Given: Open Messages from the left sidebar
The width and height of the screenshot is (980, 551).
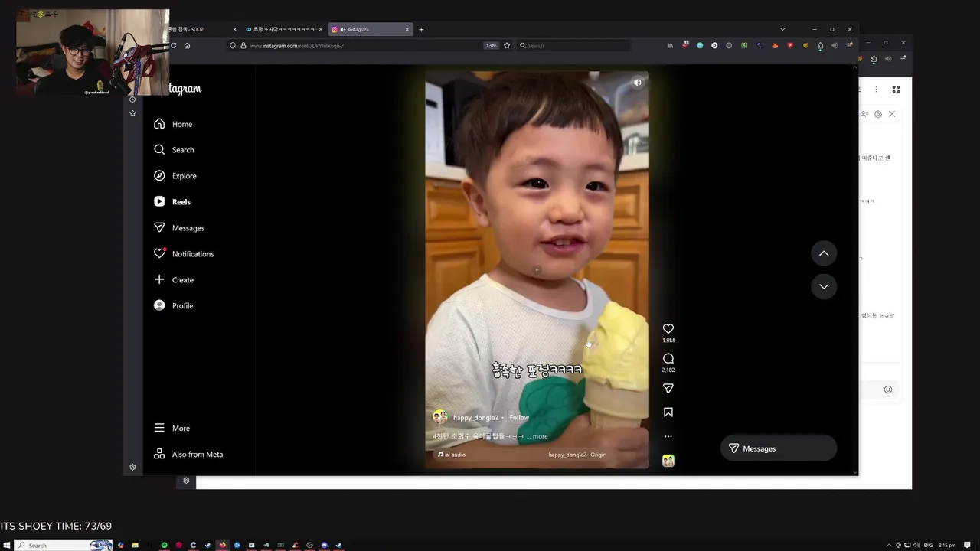Looking at the screenshot, I should click(x=179, y=228).
